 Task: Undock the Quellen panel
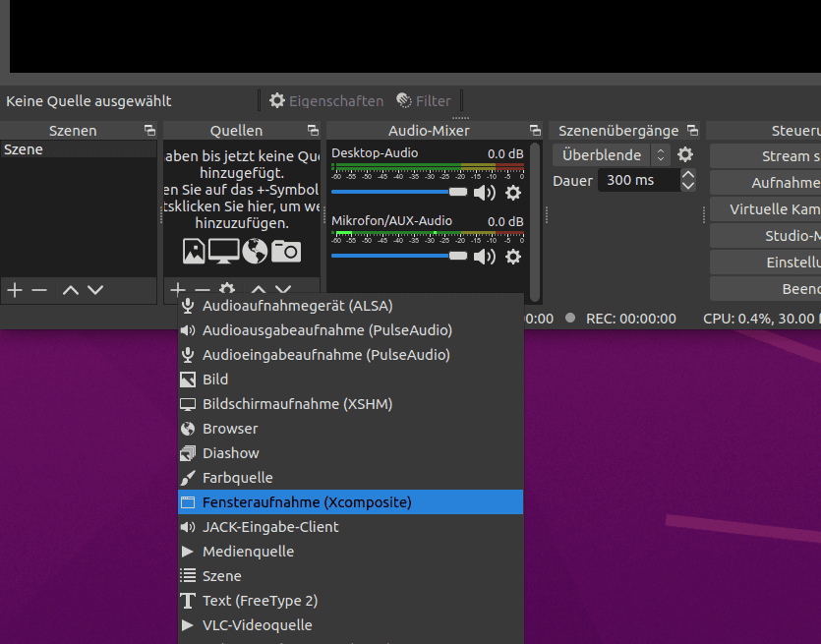click(313, 131)
